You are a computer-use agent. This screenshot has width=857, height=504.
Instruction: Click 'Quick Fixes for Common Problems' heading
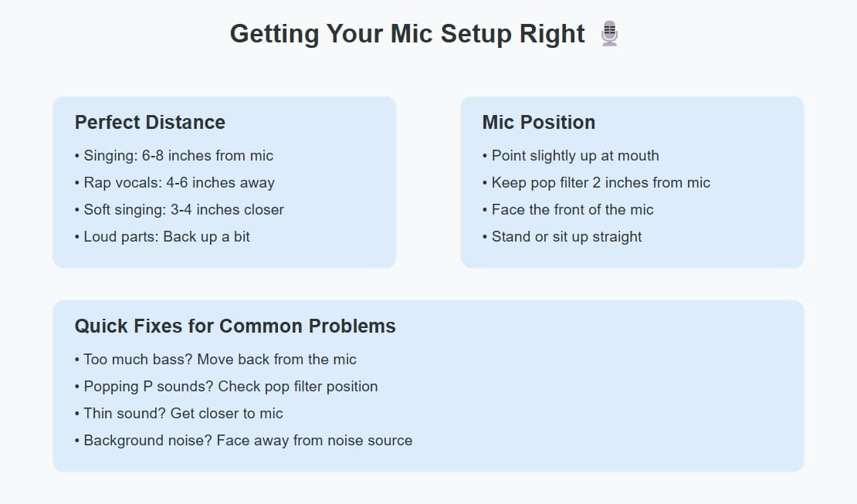tap(235, 326)
